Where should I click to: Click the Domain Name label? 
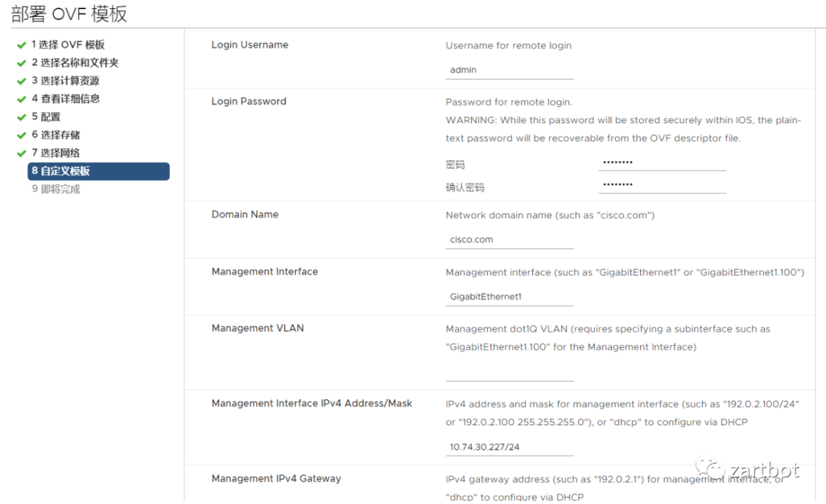245,214
